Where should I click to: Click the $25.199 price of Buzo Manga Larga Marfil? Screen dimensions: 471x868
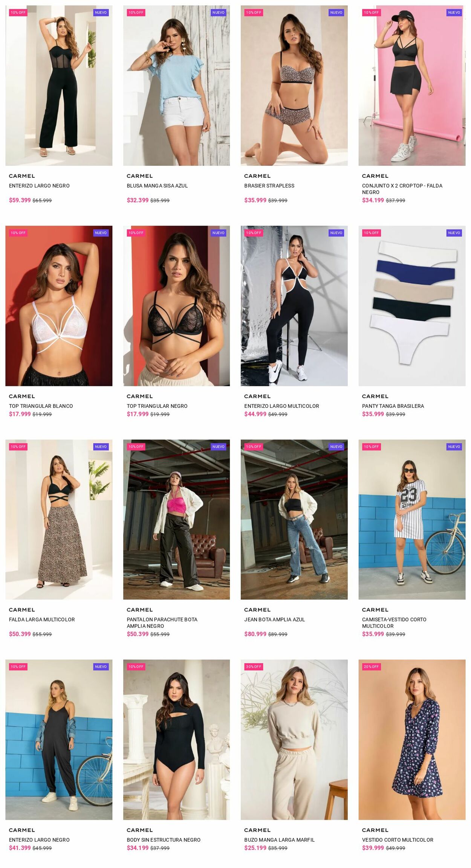255,848
